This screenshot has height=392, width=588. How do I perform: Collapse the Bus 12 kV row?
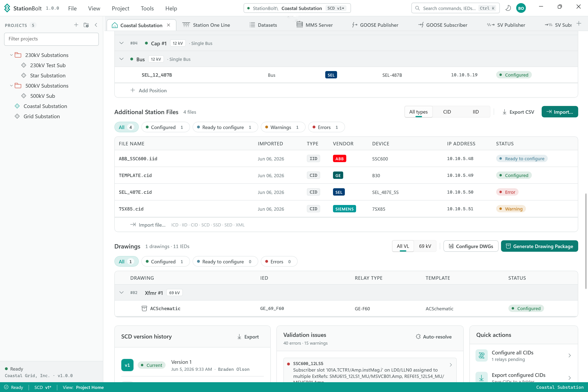(x=121, y=59)
